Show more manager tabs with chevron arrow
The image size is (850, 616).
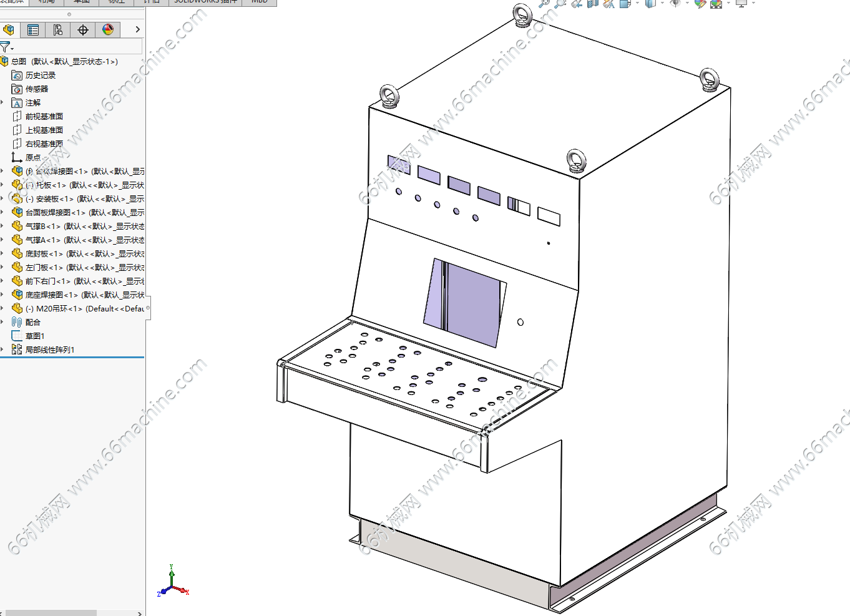pos(137,29)
